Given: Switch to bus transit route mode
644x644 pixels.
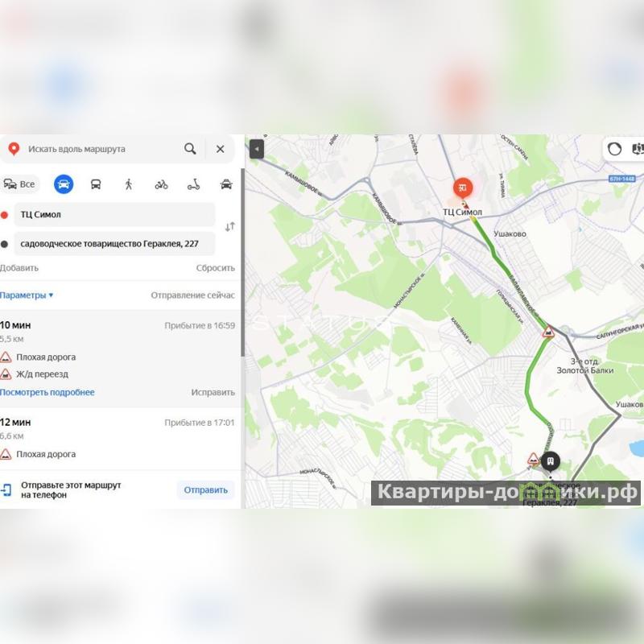Looking at the screenshot, I should 96,184.
